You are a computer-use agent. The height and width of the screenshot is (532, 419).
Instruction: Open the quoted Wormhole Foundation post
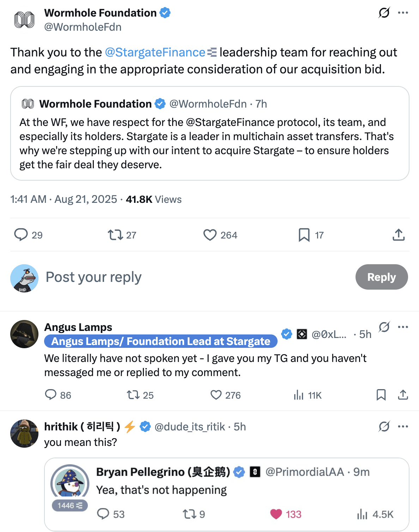[209, 141]
